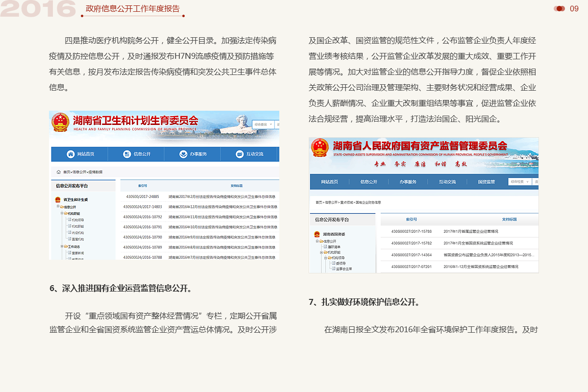This screenshot has width=588, height=392.
Task: Open the 2017年2月份法定报告传染病疫情 document link
Action: 222,196
